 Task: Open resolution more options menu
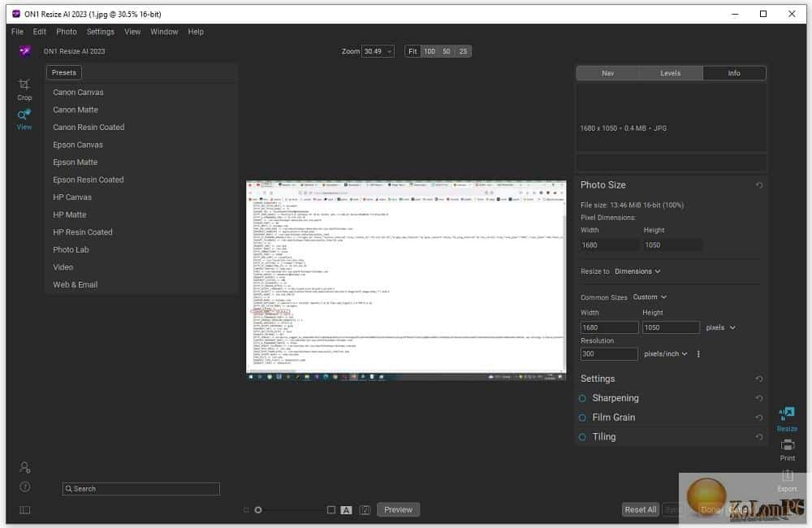point(698,354)
